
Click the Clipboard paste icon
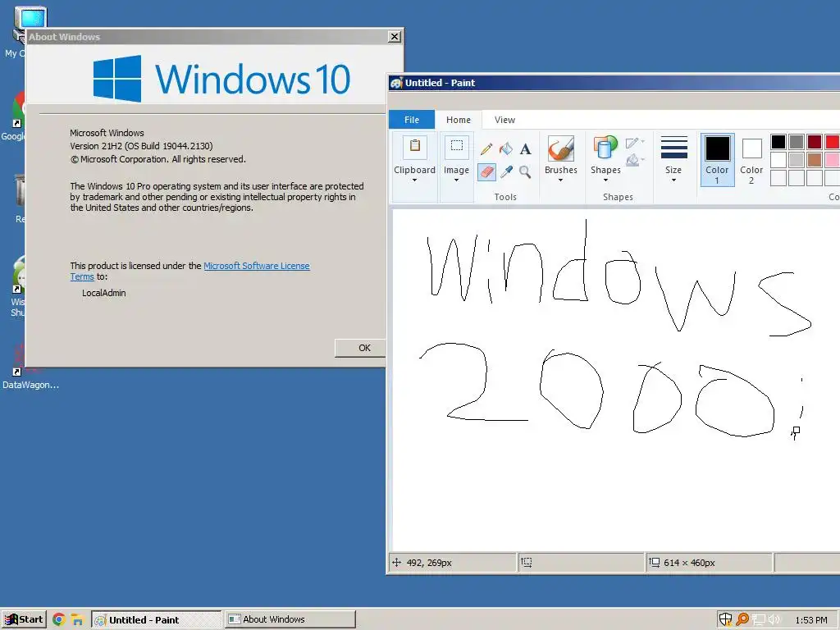[414, 146]
